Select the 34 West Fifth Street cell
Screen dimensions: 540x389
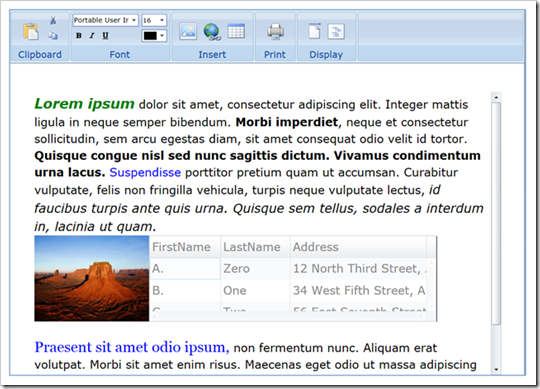[x=358, y=291]
